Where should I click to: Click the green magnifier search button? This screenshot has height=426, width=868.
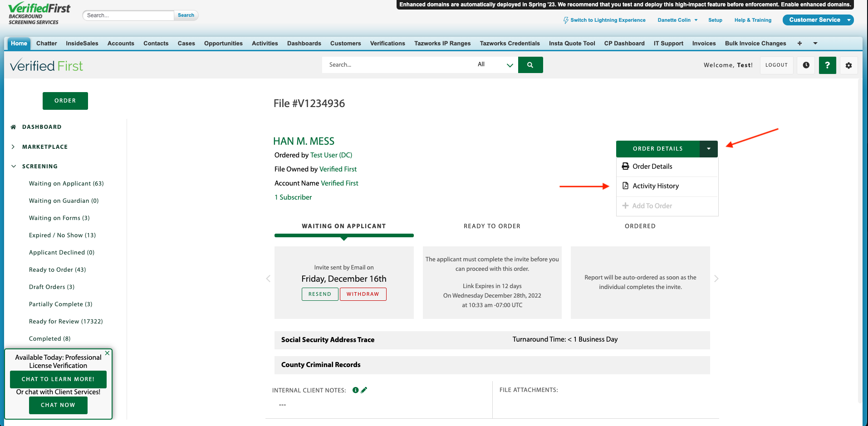530,65
